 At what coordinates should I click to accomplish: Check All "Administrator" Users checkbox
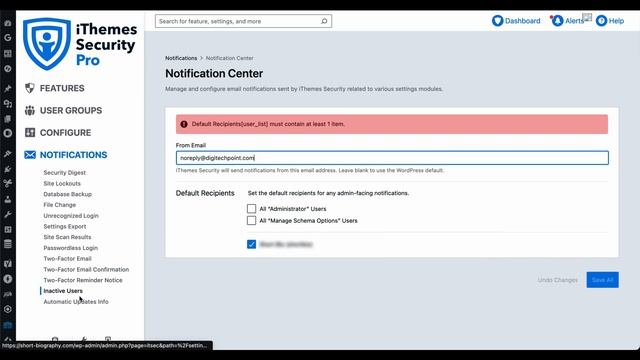point(251,209)
